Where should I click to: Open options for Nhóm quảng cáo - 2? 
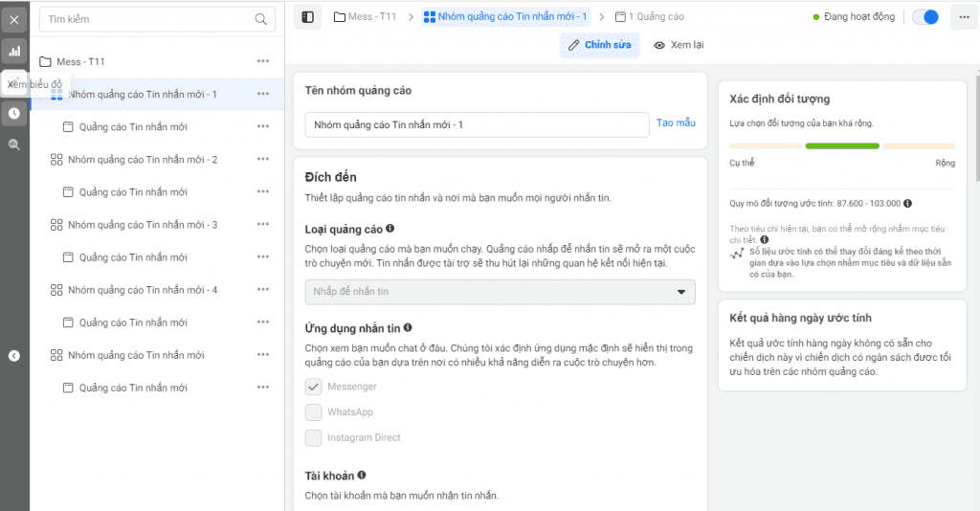point(263,159)
